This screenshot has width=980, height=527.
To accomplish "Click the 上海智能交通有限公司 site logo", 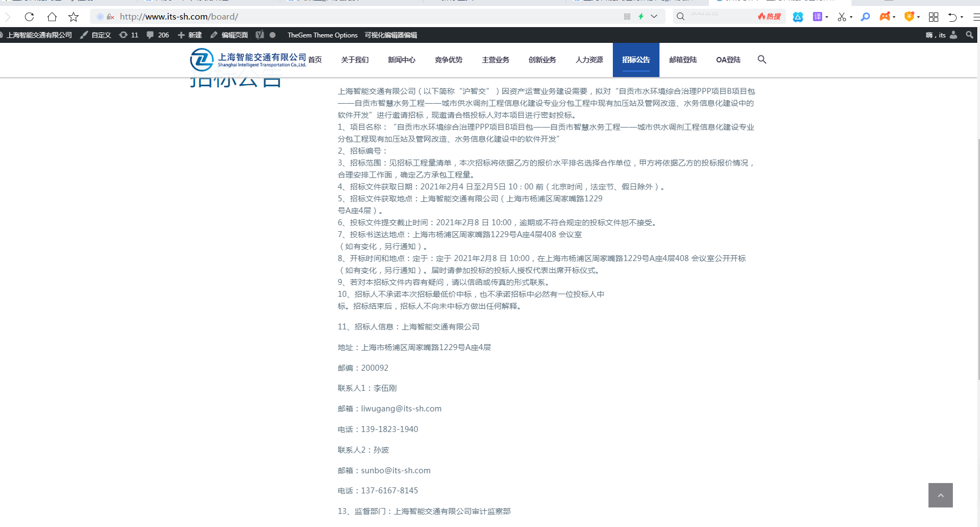I will tap(248, 60).
